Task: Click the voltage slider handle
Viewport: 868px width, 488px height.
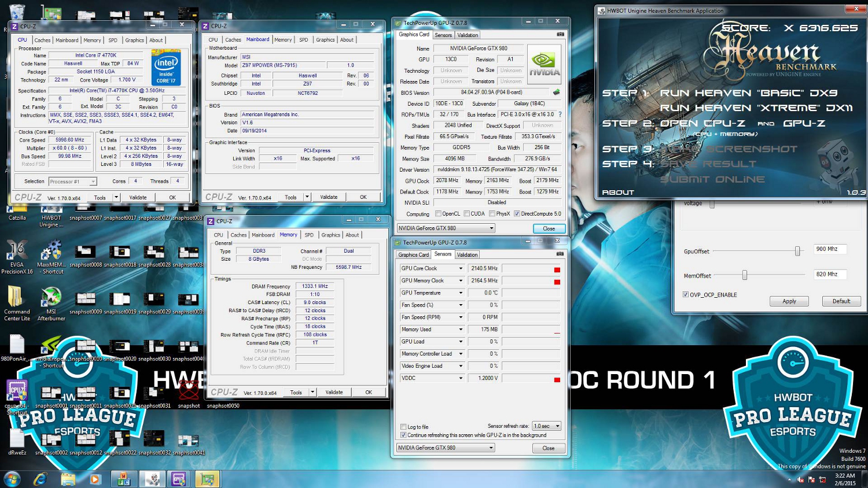Action: pyautogui.click(x=712, y=204)
